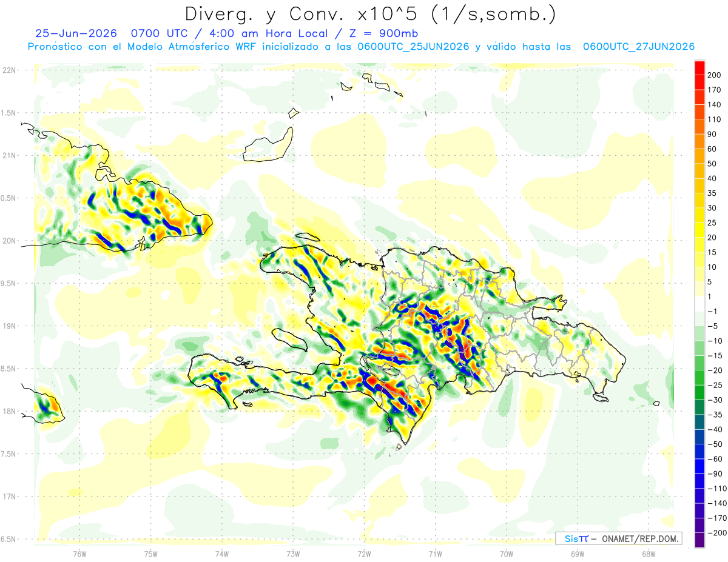Image resolution: width=728 pixels, height=562 pixels.
Task: Click the '-50' colorbar value
Action: (x=716, y=444)
